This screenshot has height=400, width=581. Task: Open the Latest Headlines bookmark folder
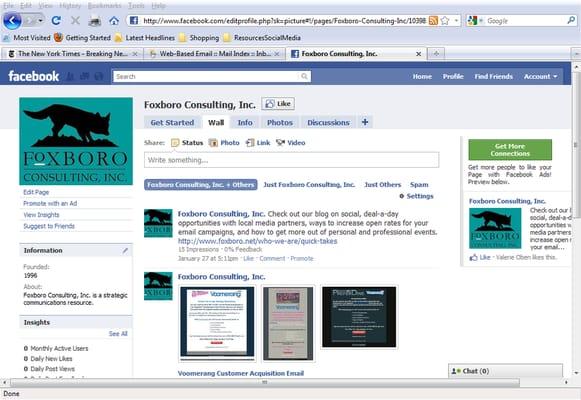pyautogui.click(x=145, y=38)
